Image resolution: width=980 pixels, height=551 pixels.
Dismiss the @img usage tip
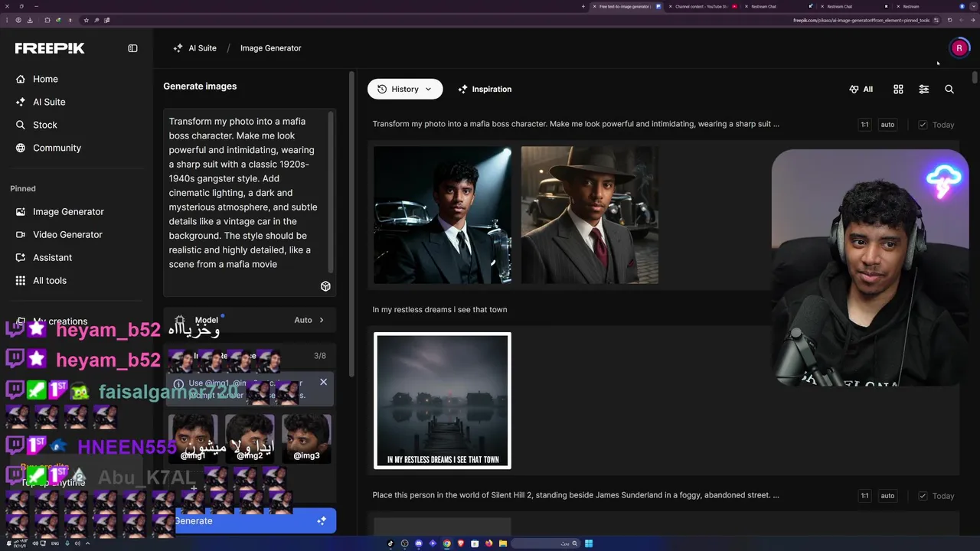tap(323, 382)
